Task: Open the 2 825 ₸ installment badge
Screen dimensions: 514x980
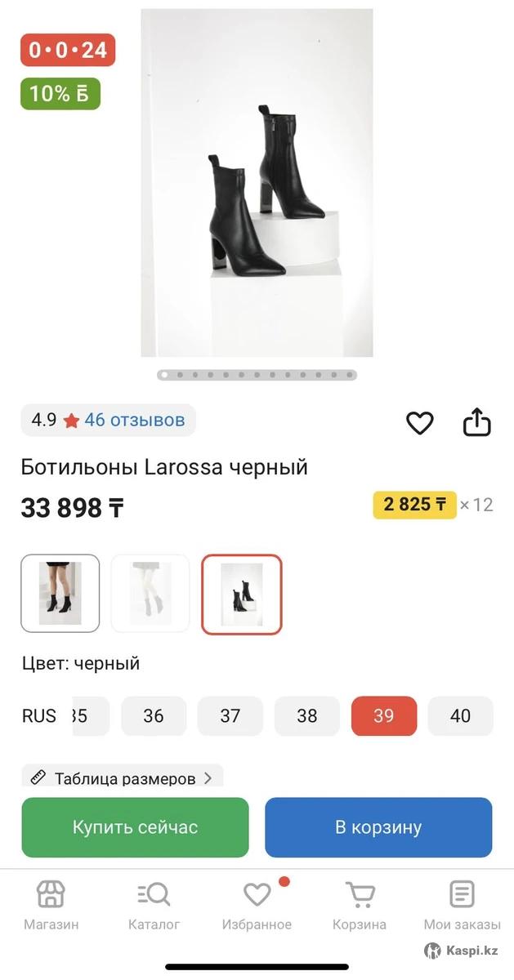Action: pyautogui.click(x=414, y=505)
